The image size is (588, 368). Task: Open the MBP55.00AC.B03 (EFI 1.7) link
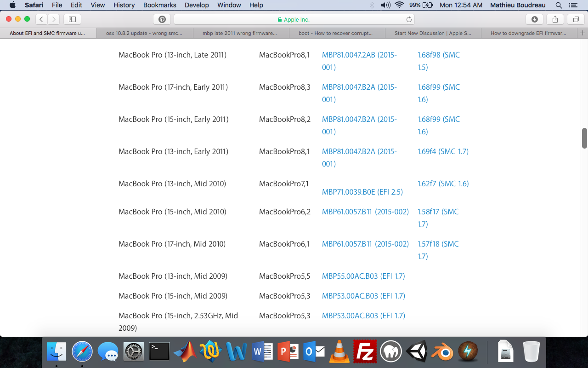(363, 276)
